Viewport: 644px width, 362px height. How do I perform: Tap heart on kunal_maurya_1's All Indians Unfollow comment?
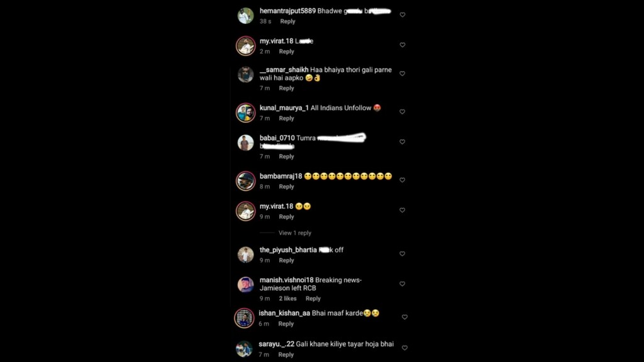click(x=402, y=112)
